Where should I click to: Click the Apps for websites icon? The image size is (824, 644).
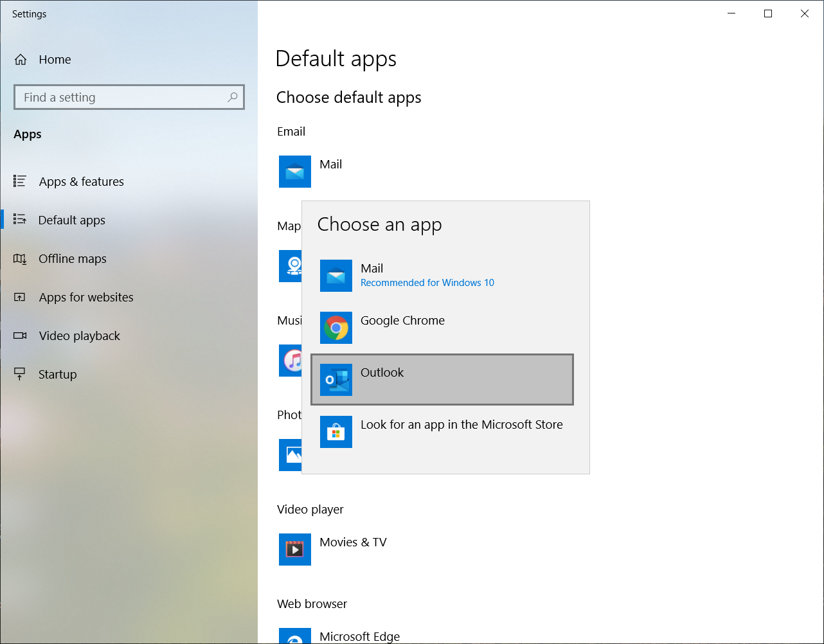coord(20,297)
